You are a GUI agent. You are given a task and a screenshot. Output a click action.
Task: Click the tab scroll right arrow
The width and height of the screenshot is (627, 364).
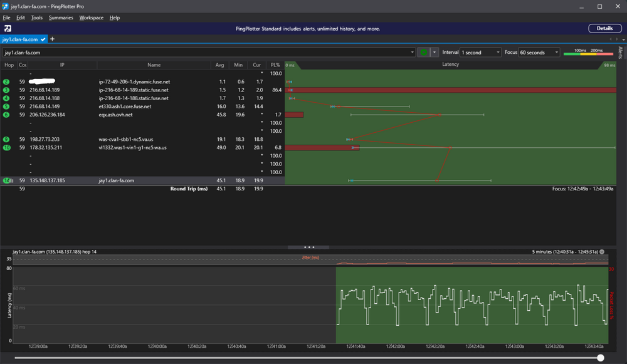tap(616, 39)
